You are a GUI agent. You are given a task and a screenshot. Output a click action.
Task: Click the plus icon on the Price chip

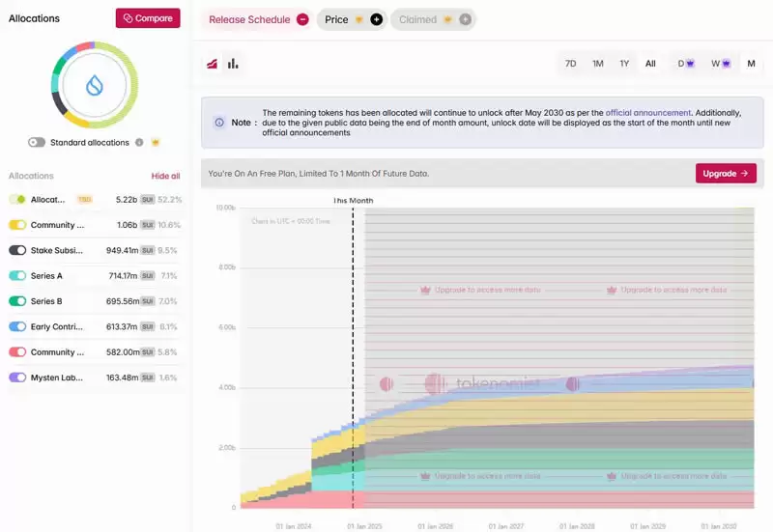(x=377, y=19)
